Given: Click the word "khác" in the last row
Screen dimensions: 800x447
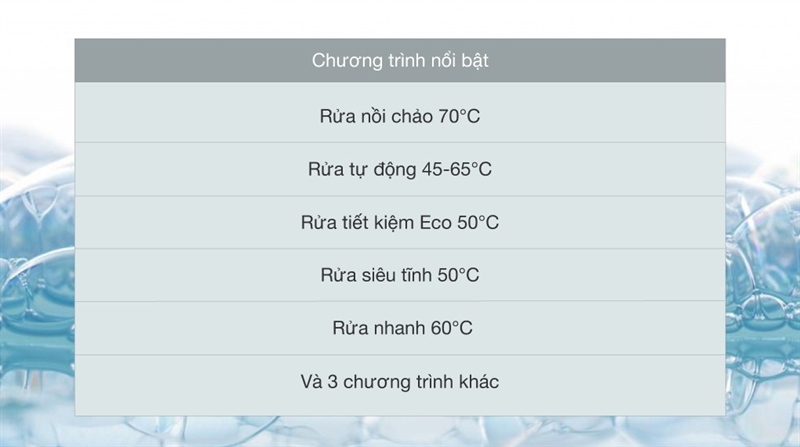Looking at the screenshot, I should (x=476, y=381).
